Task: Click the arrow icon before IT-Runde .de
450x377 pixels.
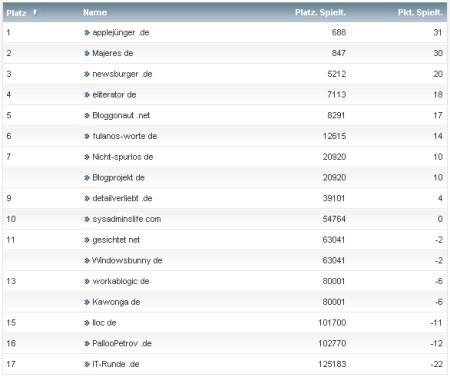Action: (87, 364)
